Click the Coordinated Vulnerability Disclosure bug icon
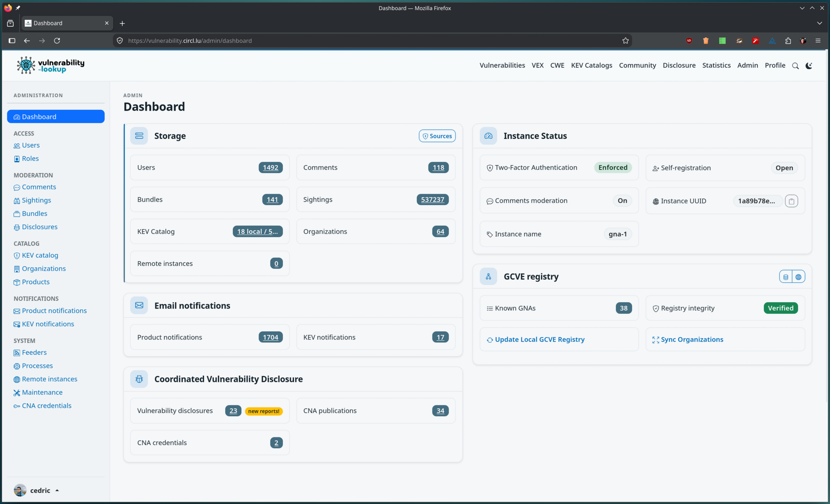Screen dimensions: 830x504 pos(139,379)
